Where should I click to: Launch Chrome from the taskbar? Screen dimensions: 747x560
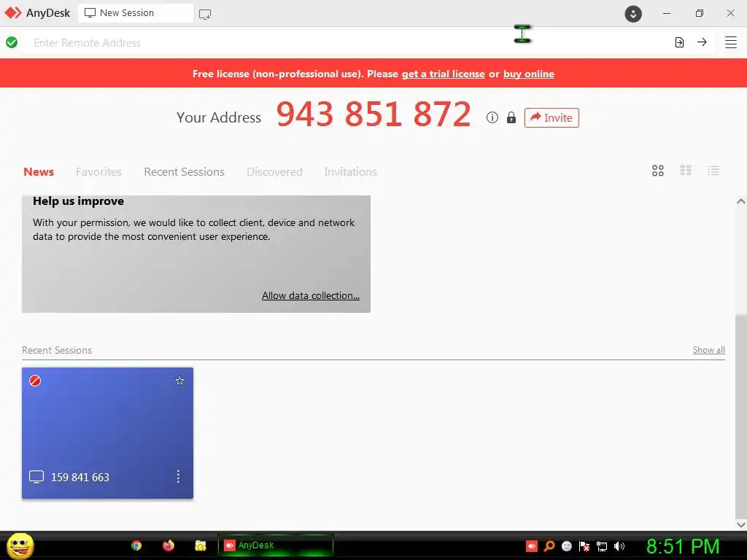coord(136,545)
